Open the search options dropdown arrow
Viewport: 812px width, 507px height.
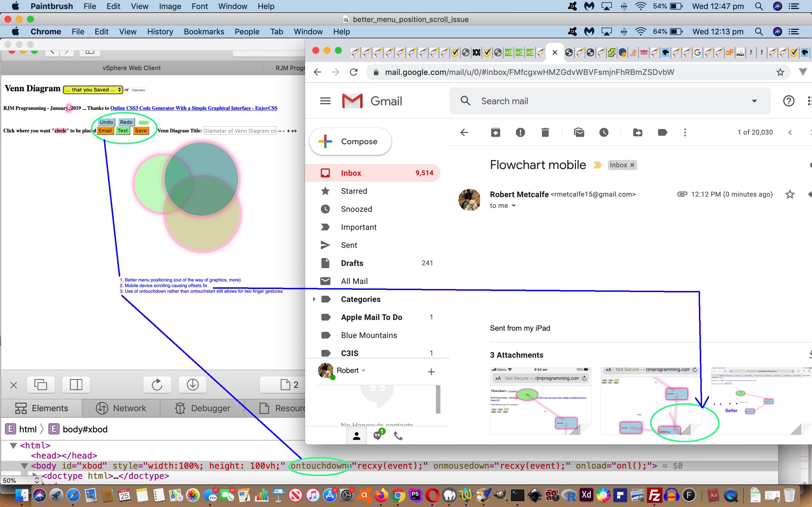(754, 101)
